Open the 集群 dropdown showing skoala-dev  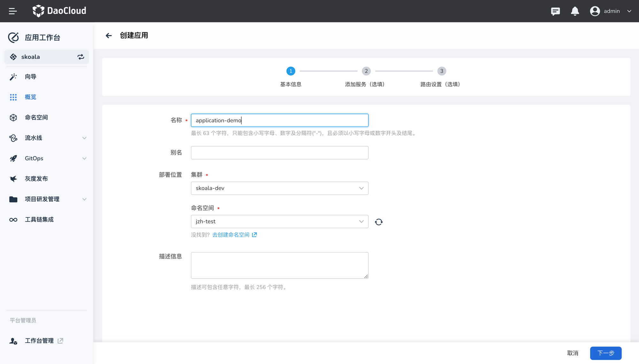[x=280, y=188]
